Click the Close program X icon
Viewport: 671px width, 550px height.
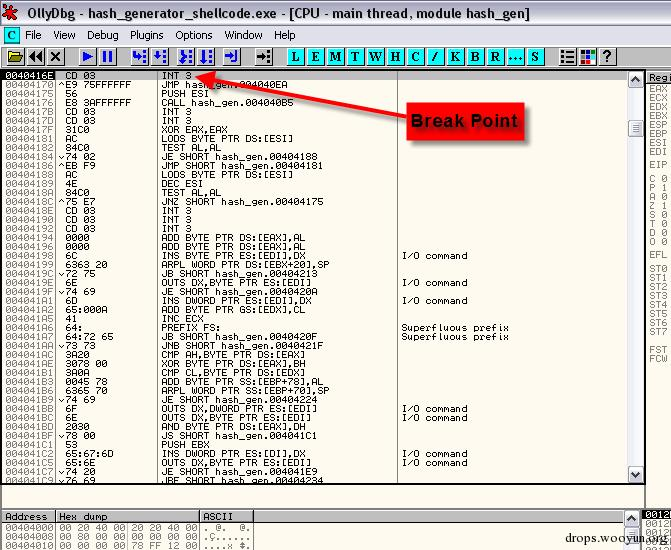pos(56,56)
